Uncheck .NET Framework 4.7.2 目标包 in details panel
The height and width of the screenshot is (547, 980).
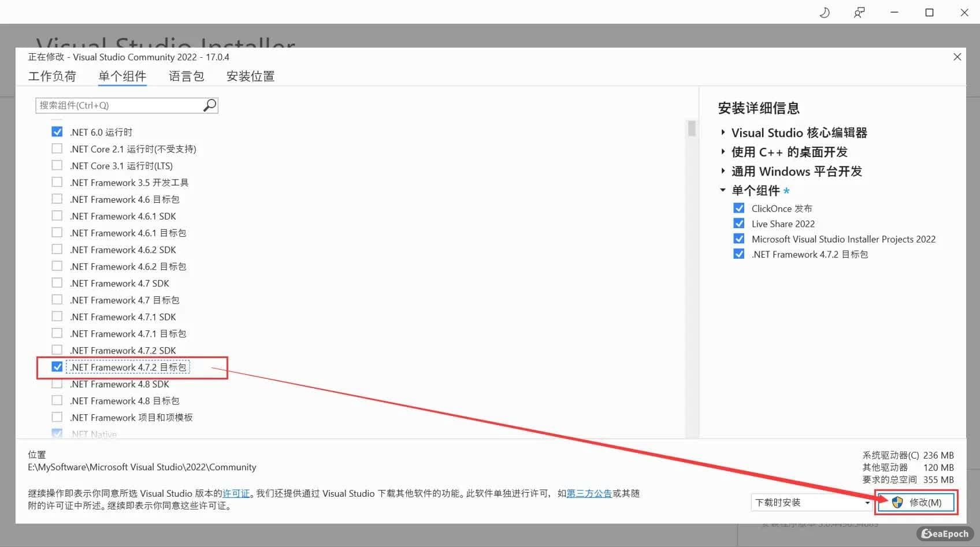click(x=739, y=254)
